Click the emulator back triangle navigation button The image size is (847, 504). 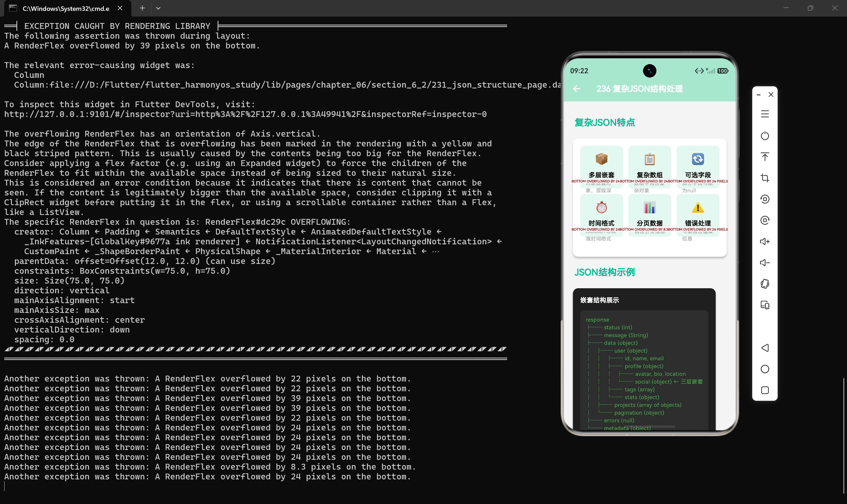765,348
